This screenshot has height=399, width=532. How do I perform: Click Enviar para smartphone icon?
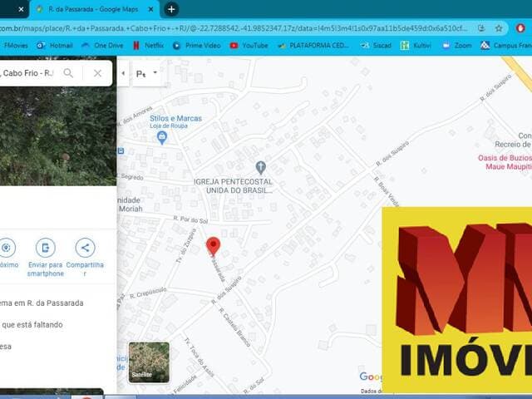pyautogui.click(x=46, y=248)
